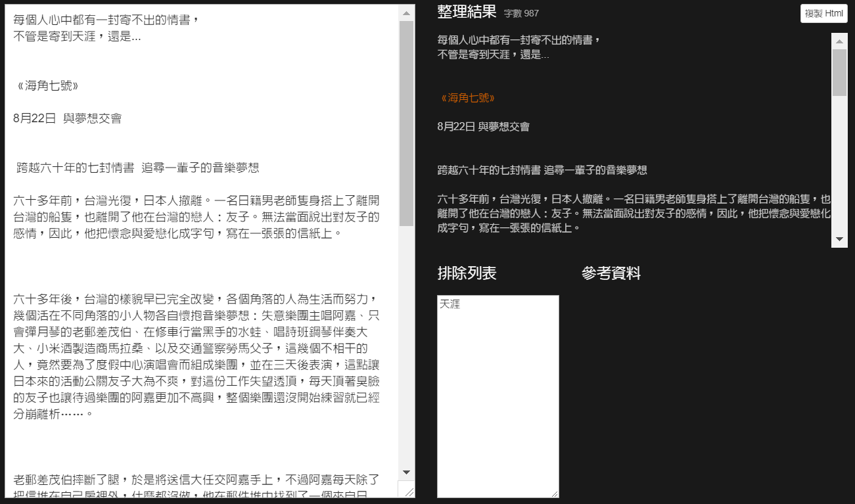The height and width of the screenshot is (504, 855).
Task: Click the 整理結果 panel scrollbar thumb
Action: point(839,72)
